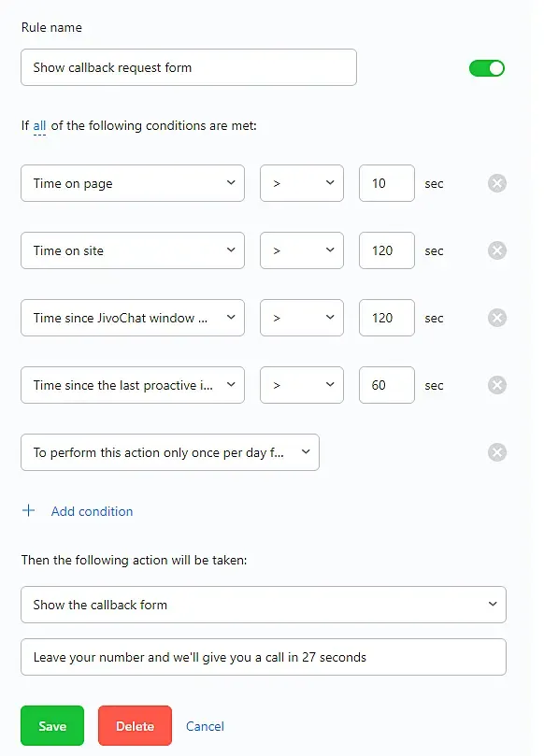This screenshot has height=756, width=544.
Task: Remove the Time on page condition
Action: 496,183
